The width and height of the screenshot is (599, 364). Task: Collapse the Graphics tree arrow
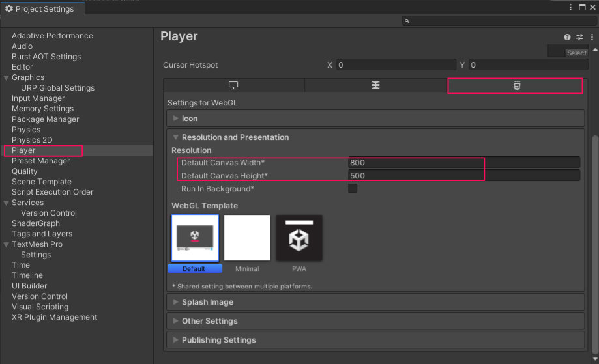(x=6, y=77)
